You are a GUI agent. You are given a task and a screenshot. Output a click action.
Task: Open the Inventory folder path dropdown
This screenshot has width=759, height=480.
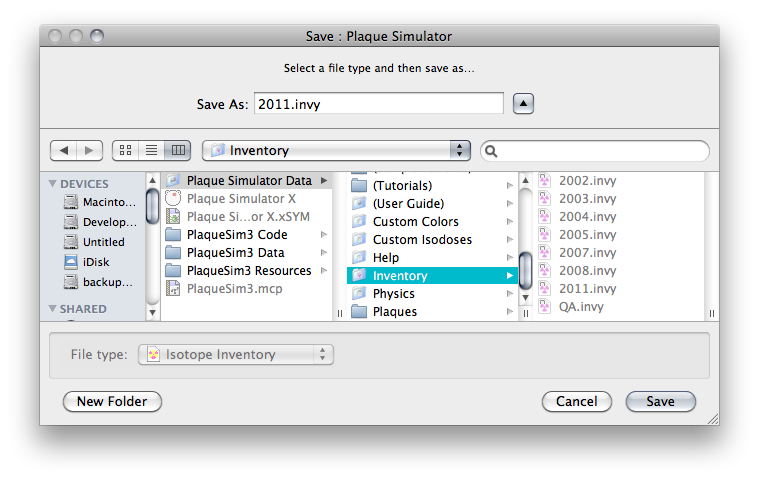336,150
